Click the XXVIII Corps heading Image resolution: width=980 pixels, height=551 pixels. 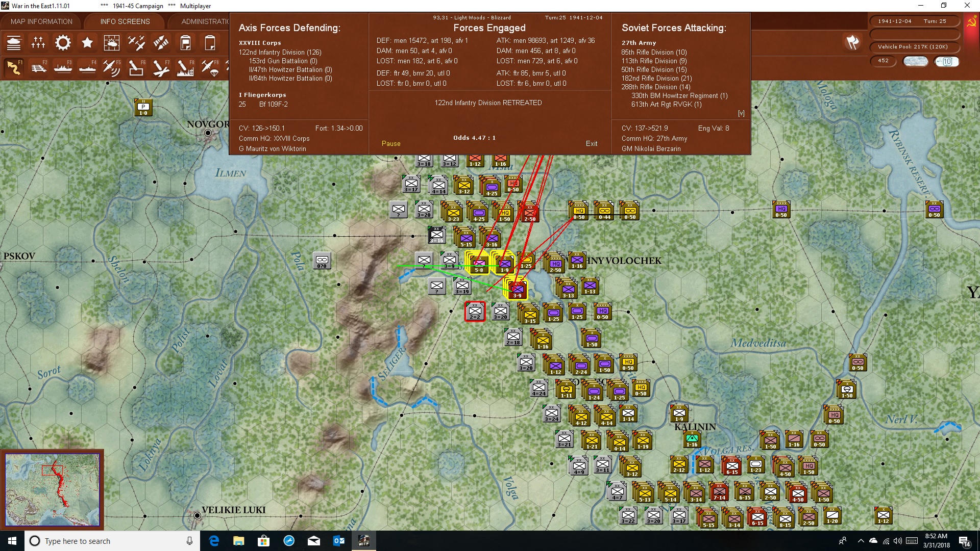pos(260,43)
